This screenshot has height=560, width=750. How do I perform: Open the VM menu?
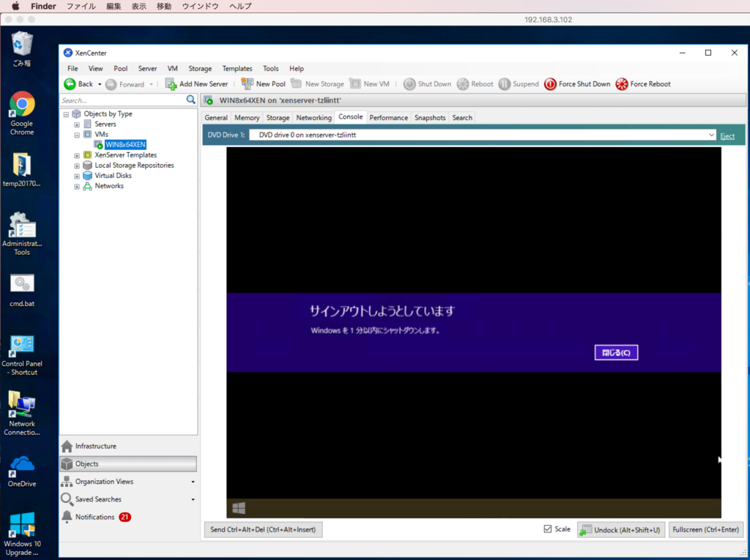click(x=173, y=68)
